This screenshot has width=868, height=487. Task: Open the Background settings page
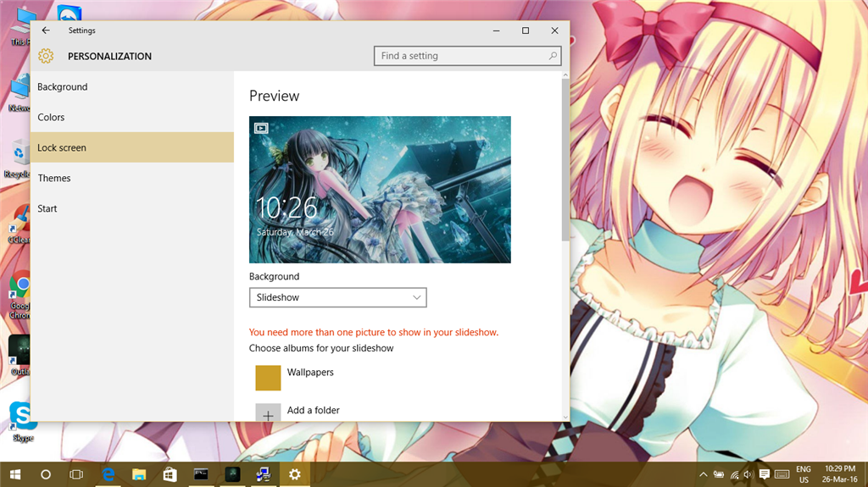pyautogui.click(x=131, y=87)
